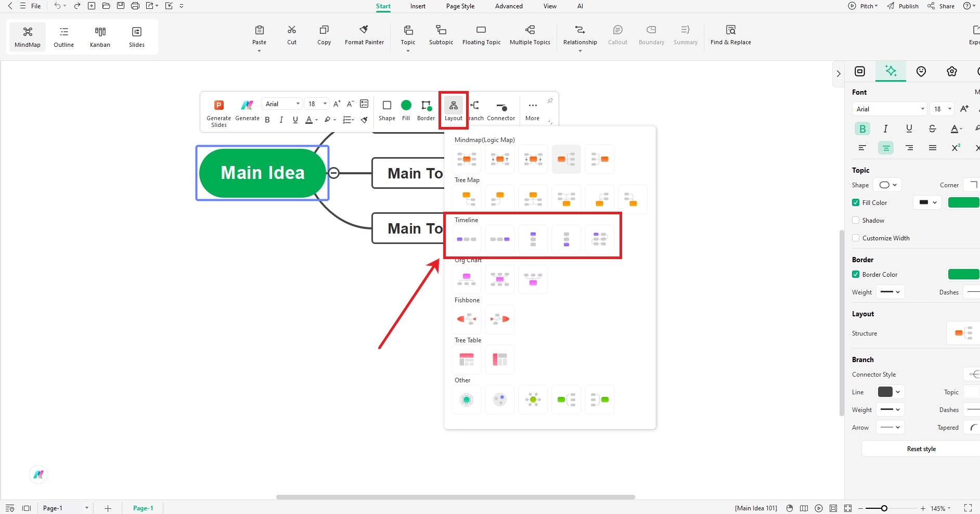Click the floating AI assistant button
This screenshot has height=514, width=980.
38,474
